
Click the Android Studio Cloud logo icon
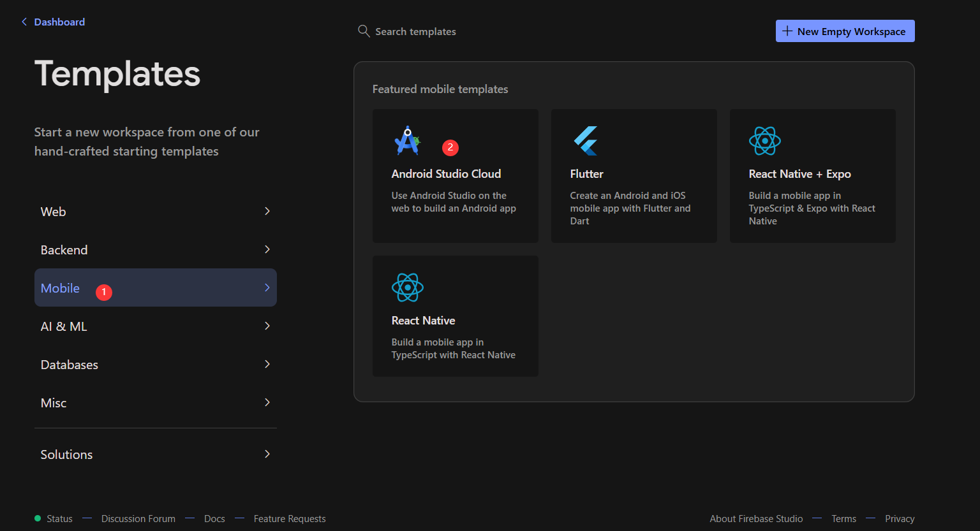407,141
